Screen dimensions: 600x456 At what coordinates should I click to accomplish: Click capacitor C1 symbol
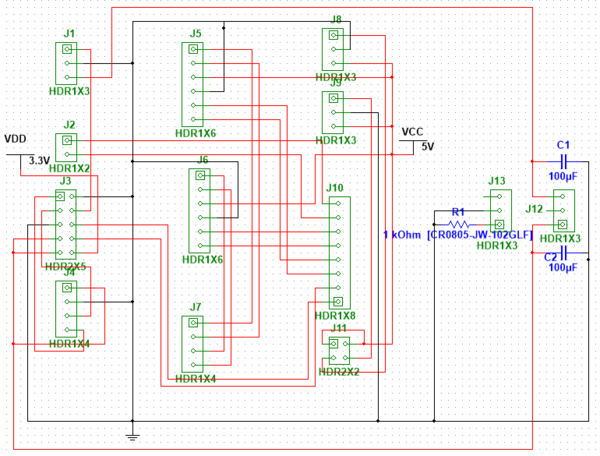pyautogui.click(x=563, y=161)
